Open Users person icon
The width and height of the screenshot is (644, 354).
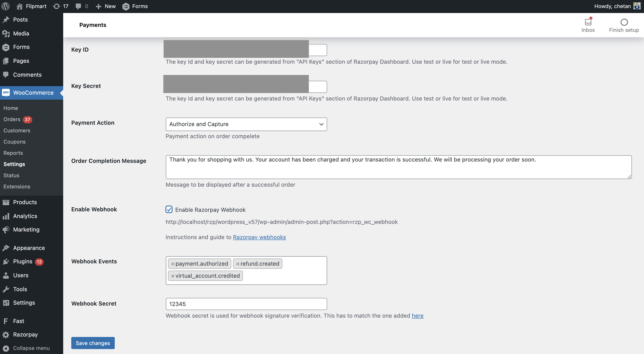[x=6, y=275]
